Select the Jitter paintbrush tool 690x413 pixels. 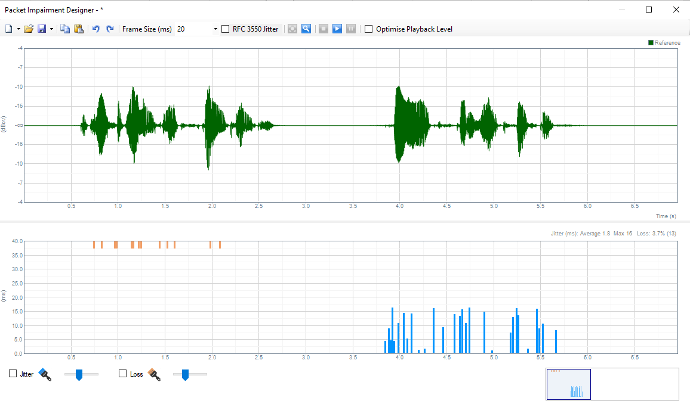(45, 374)
